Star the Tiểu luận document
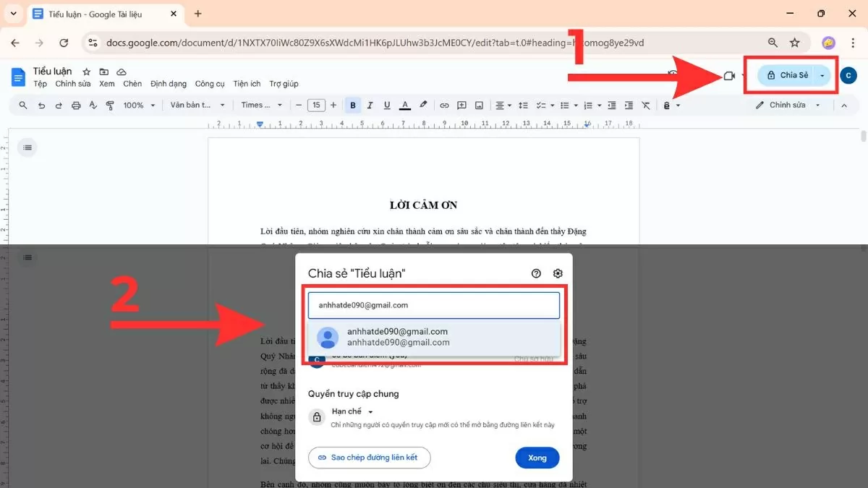This screenshot has height=488, width=868. (87, 72)
